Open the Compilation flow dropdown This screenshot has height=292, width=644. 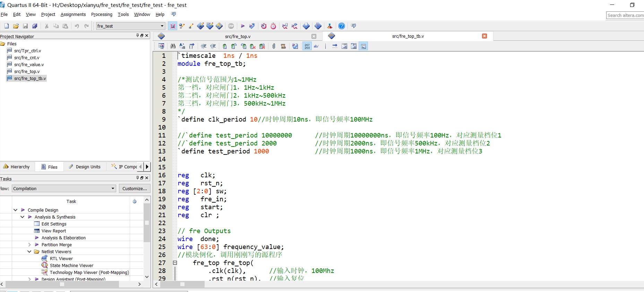[64, 188]
